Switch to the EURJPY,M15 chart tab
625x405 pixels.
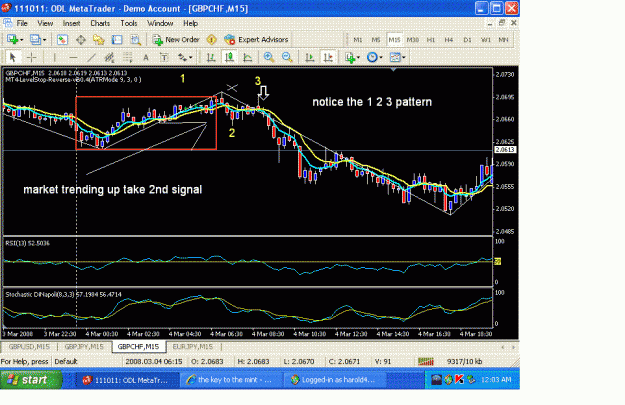point(193,347)
